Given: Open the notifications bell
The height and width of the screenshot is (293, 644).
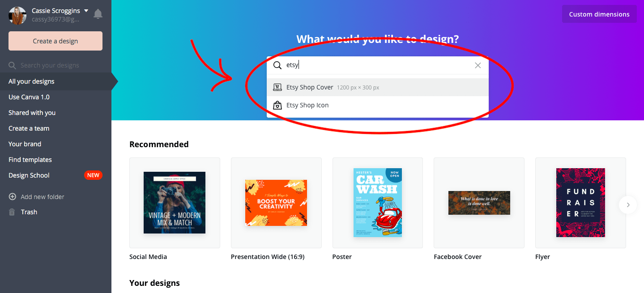Looking at the screenshot, I should coord(98,14).
